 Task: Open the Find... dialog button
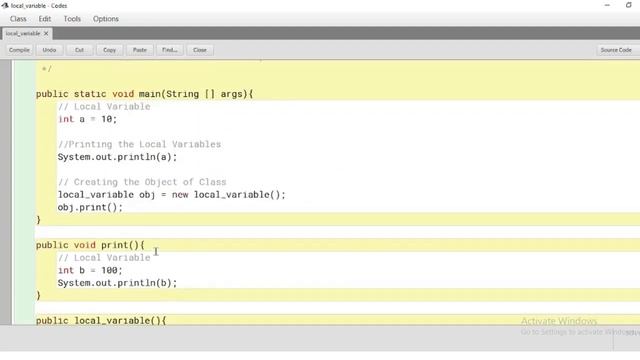(x=170, y=50)
